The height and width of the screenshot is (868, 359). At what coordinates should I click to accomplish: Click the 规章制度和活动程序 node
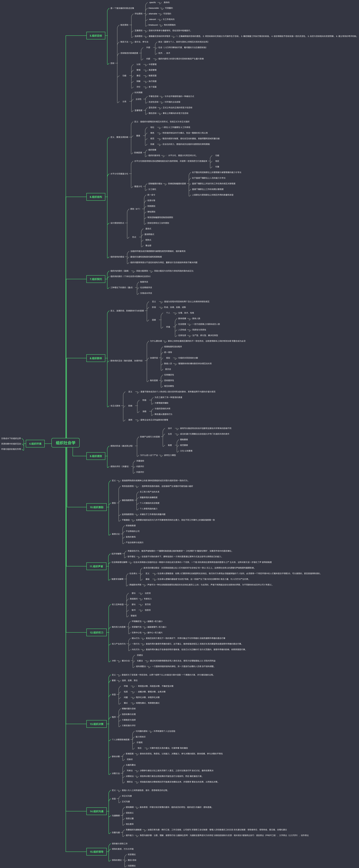coord(173,347)
